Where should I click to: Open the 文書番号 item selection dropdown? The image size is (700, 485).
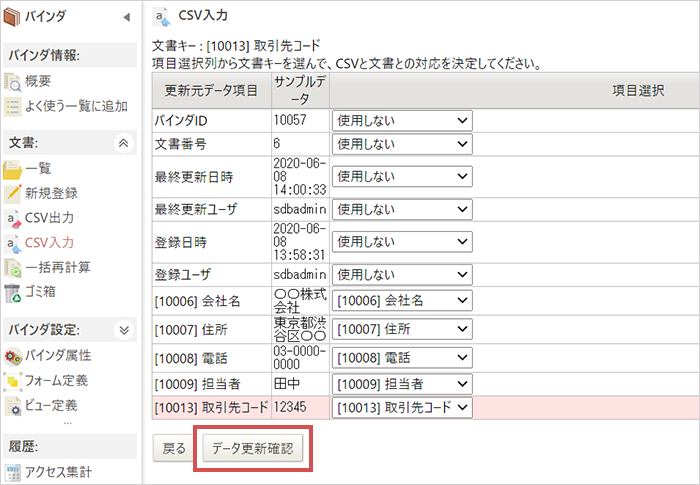[402, 144]
